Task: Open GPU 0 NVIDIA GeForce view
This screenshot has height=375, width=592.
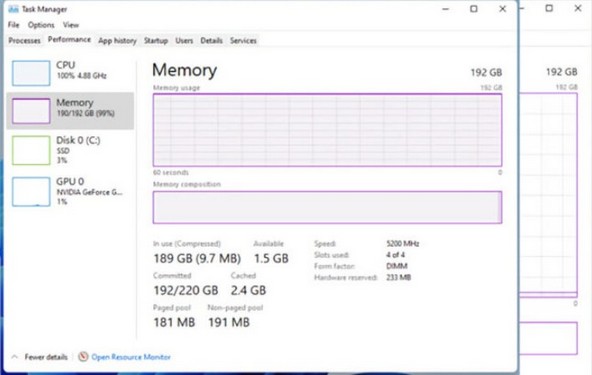Action: point(70,191)
